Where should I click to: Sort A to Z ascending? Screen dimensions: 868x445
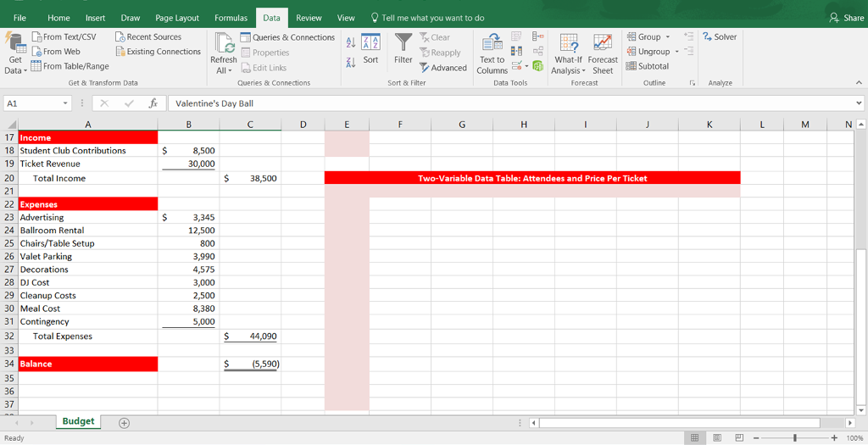350,42
